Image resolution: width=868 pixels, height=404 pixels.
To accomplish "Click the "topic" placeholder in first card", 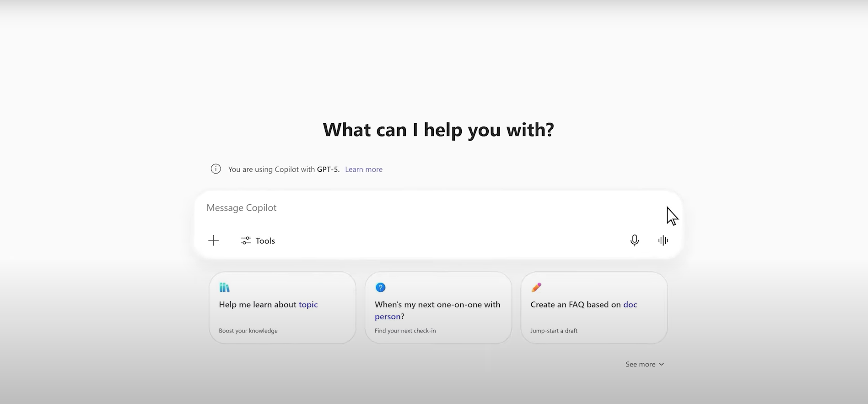I will click(x=308, y=305).
